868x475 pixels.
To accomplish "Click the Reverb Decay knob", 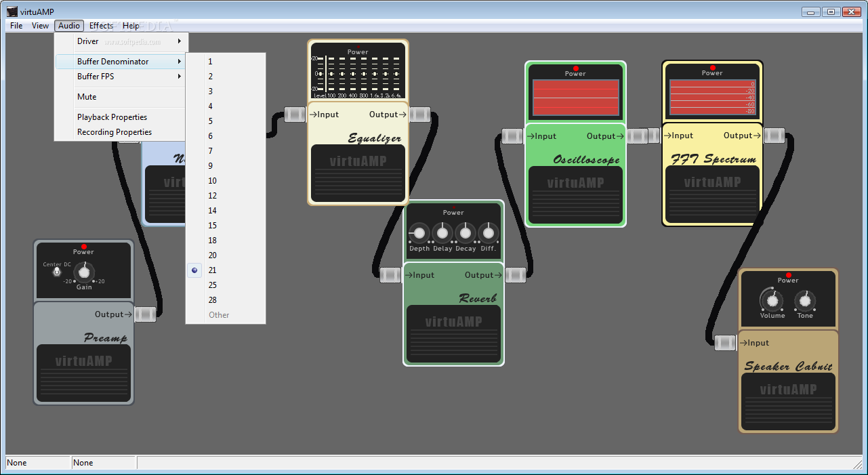I will pyautogui.click(x=465, y=233).
